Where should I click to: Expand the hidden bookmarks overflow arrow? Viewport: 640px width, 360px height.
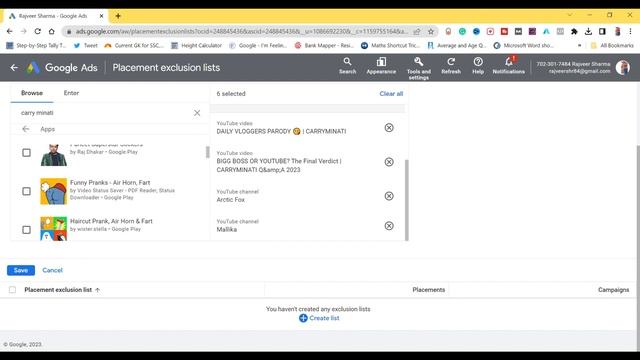pos(580,45)
